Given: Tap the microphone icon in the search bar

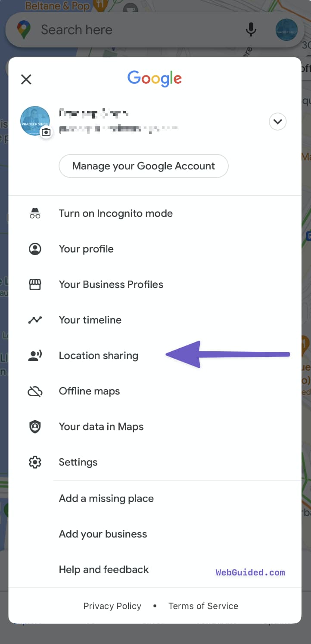Looking at the screenshot, I should point(251,29).
